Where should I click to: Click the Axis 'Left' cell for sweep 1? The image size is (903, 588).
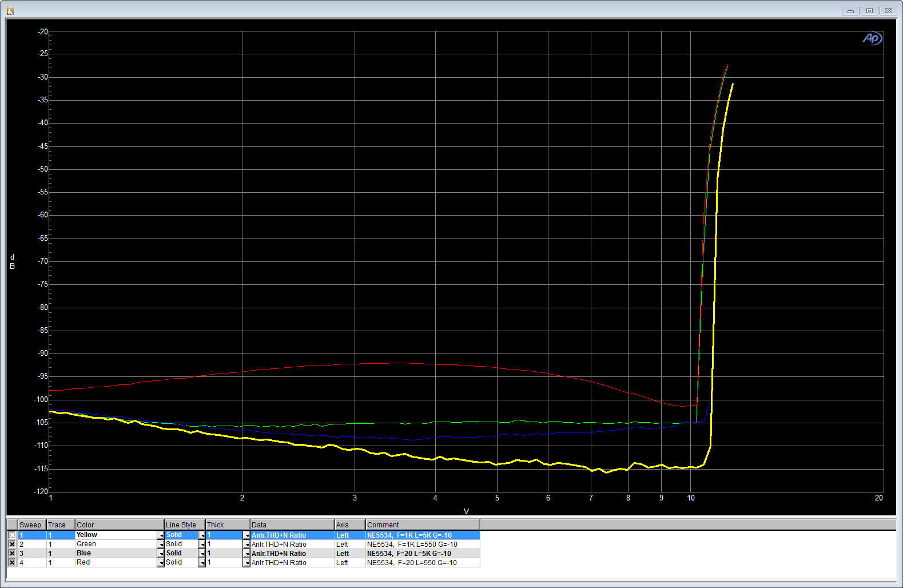(350, 535)
